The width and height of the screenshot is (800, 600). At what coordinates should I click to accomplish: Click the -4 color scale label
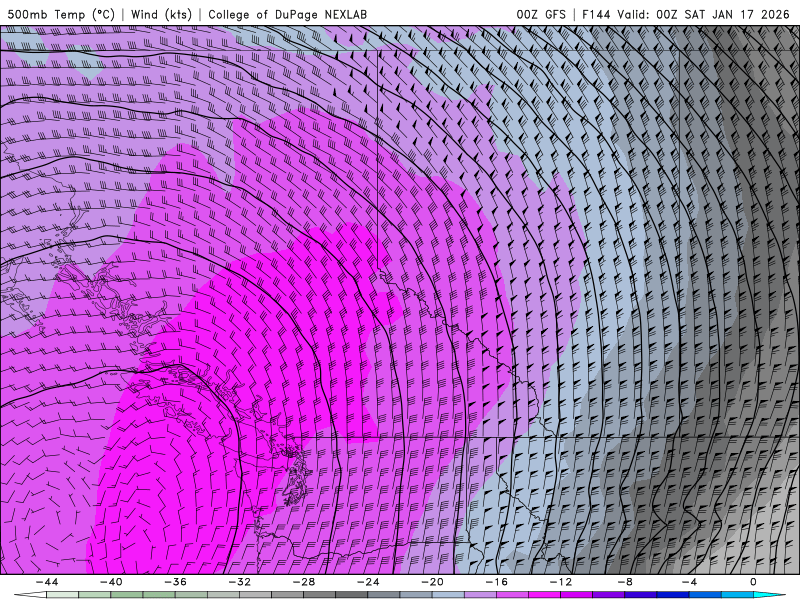coord(690,582)
